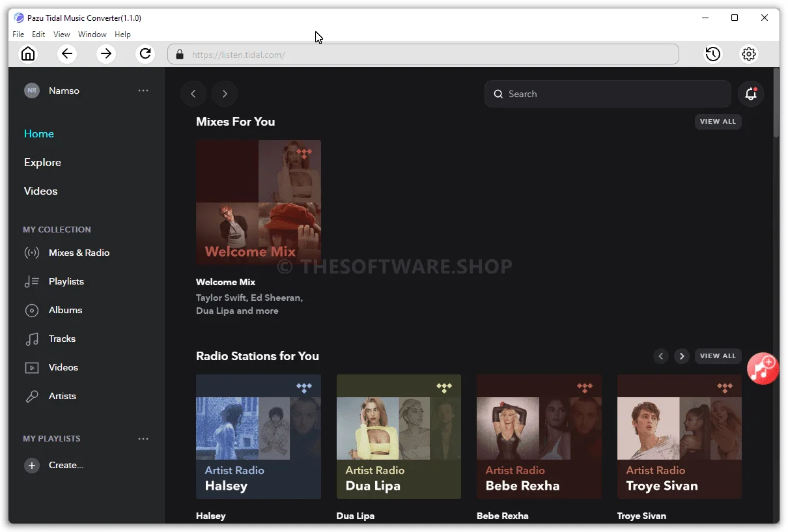Reload the page with the refresh icon
The height and width of the screenshot is (532, 788).
(145, 54)
